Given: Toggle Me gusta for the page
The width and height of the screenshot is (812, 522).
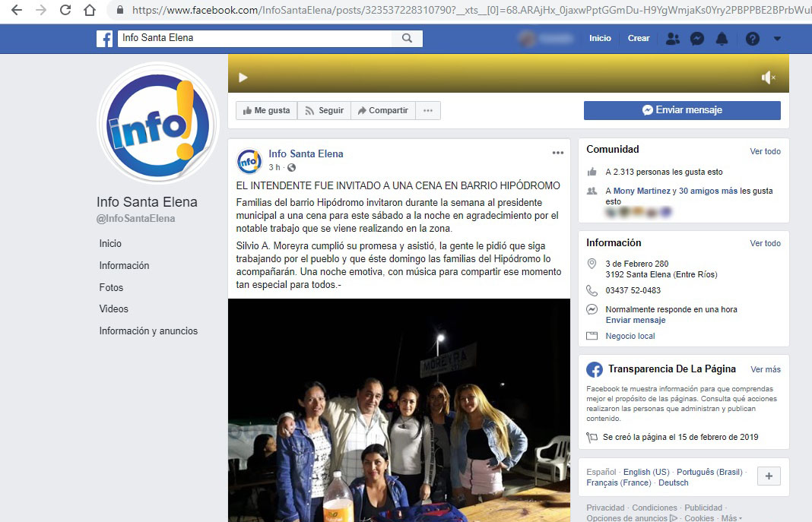Looking at the screenshot, I should point(266,110).
